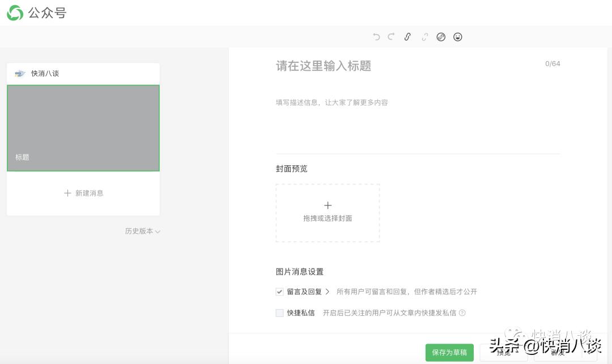Click the remove link (unlink) icon
The width and height of the screenshot is (612, 364).
click(x=424, y=37)
